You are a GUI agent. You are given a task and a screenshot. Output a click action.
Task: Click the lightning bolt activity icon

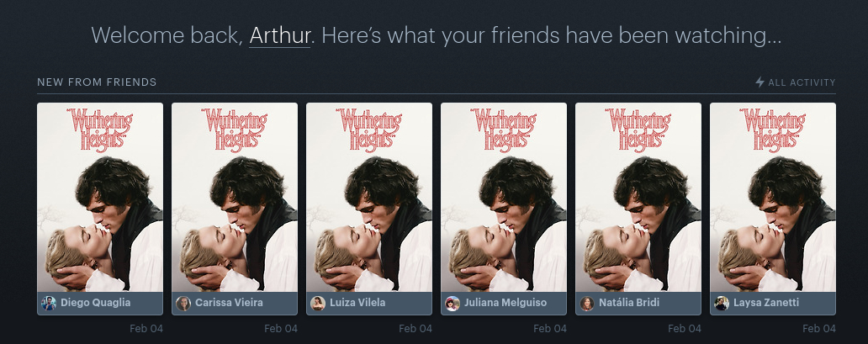(759, 82)
